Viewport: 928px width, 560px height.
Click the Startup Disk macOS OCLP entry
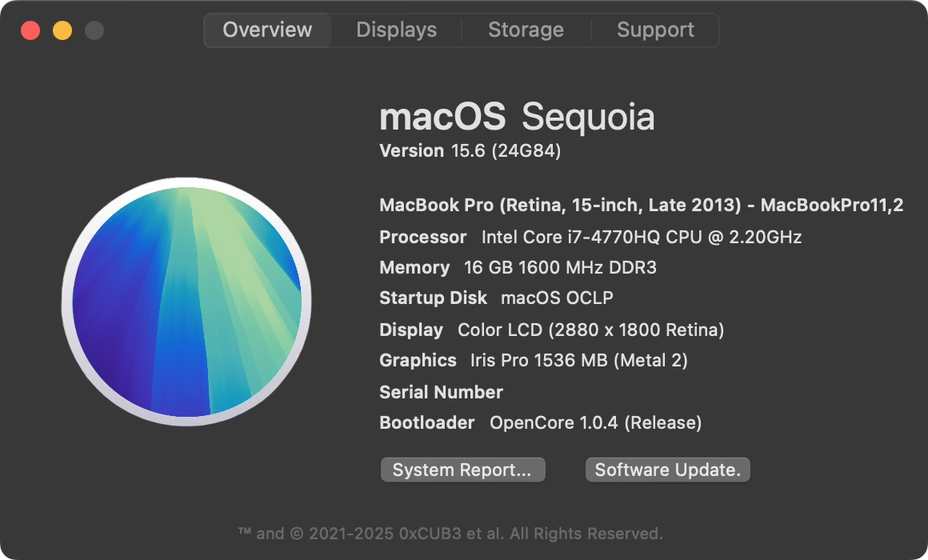click(496, 298)
